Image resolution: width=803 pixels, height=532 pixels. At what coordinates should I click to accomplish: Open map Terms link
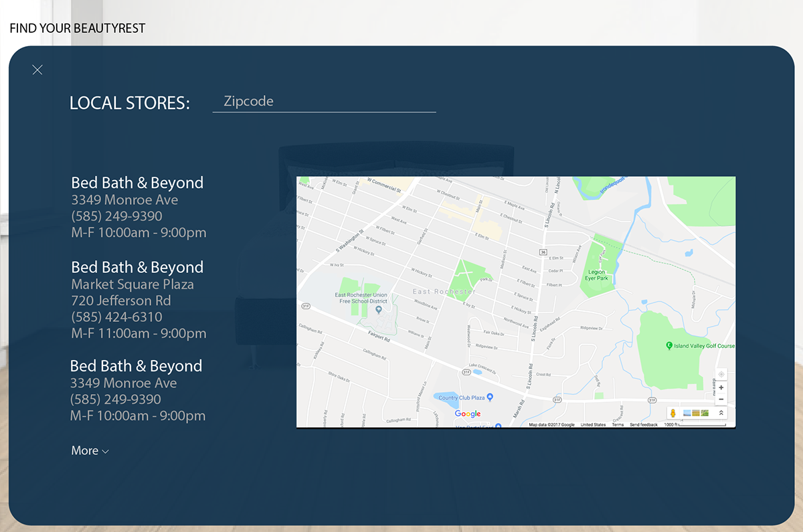pos(618,424)
